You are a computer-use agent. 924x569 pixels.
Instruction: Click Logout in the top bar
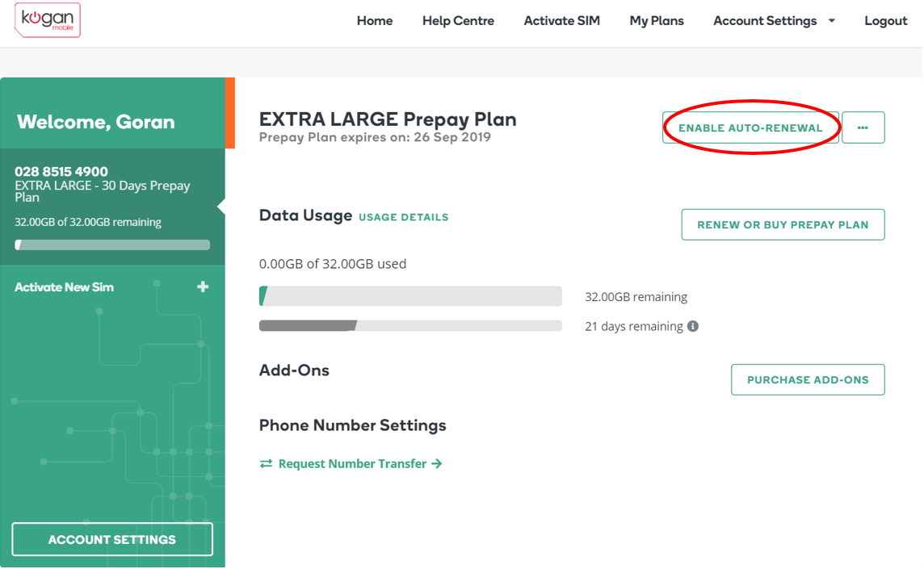click(885, 21)
